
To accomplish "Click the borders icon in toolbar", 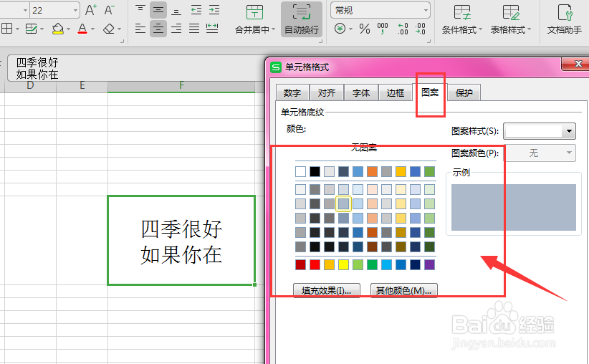I will pyautogui.click(x=6, y=29).
